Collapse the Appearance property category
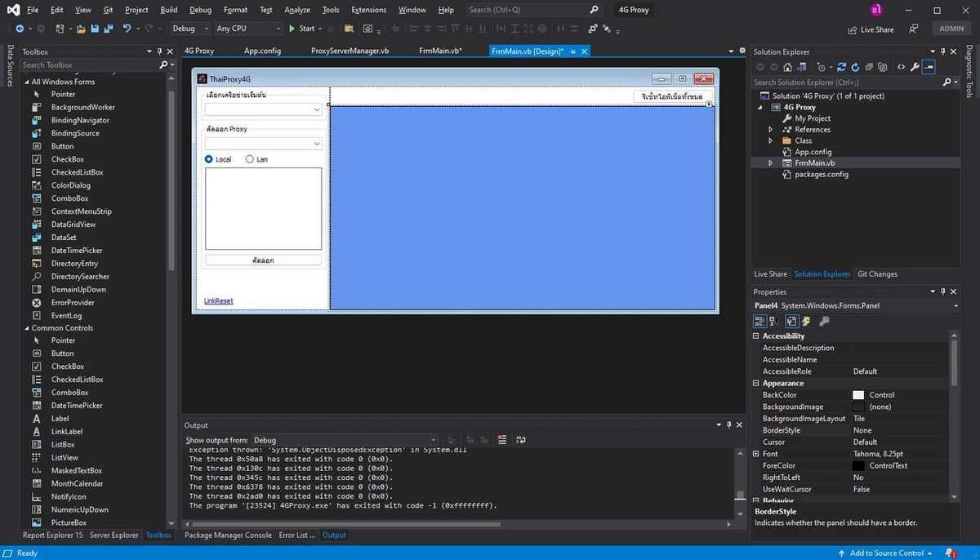 pos(755,383)
